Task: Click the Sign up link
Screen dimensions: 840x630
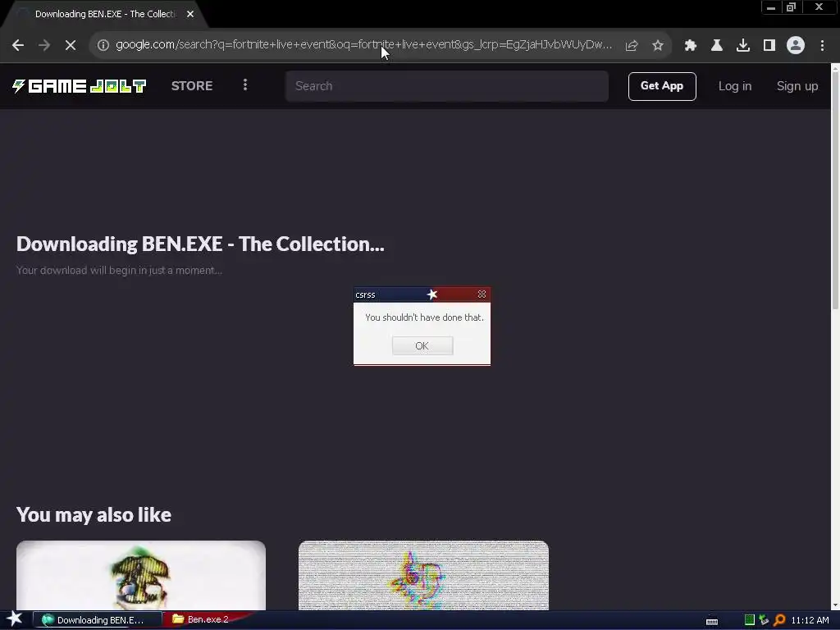Action: (x=797, y=86)
